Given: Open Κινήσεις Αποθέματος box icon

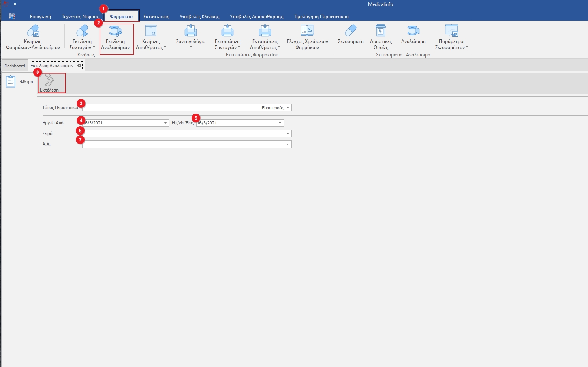Looking at the screenshot, I should pyautogui.click(x=151, y=31).
